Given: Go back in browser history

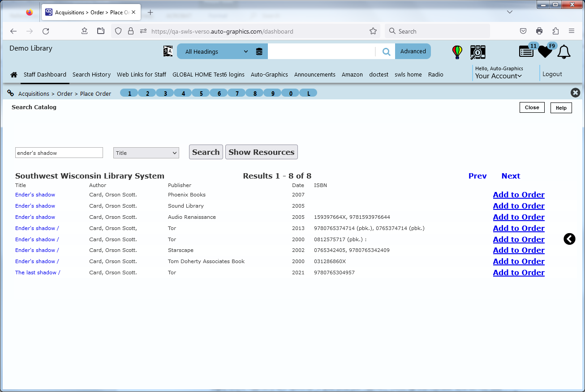Looking at the screenshot, I should [13, 31].
